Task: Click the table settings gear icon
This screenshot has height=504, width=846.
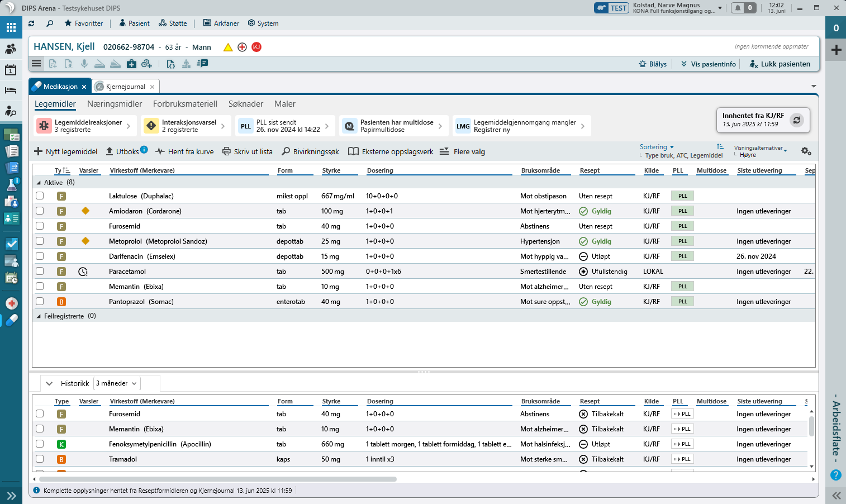Action: pyautogui.click(x=806, y=151)
